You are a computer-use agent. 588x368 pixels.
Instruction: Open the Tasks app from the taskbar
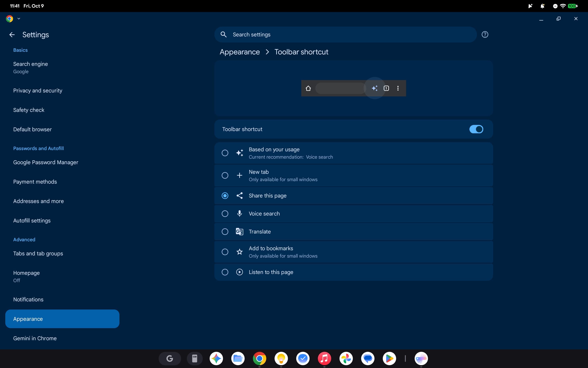pos(303,359)
